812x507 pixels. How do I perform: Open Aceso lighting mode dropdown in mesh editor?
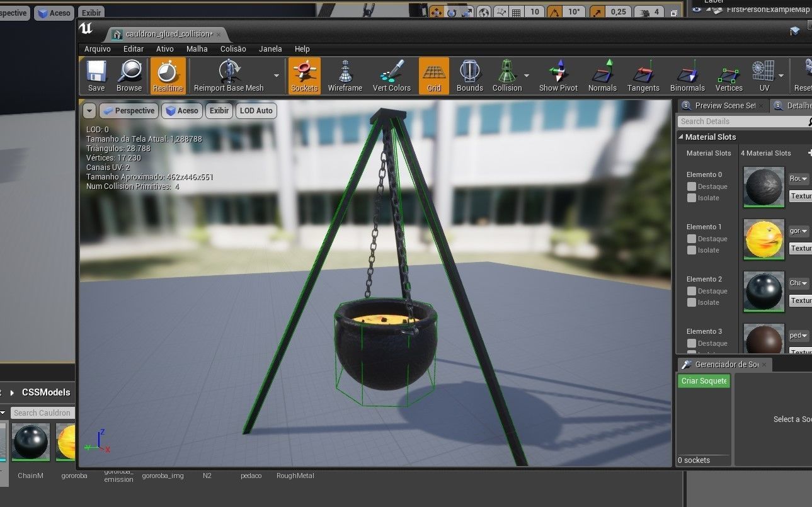tap(181, 111)
